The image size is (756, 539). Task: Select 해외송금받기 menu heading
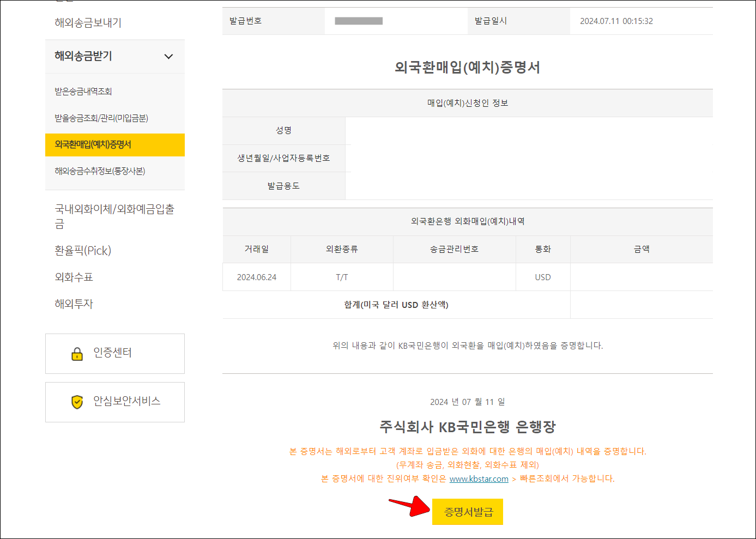(x=83, y=56)
